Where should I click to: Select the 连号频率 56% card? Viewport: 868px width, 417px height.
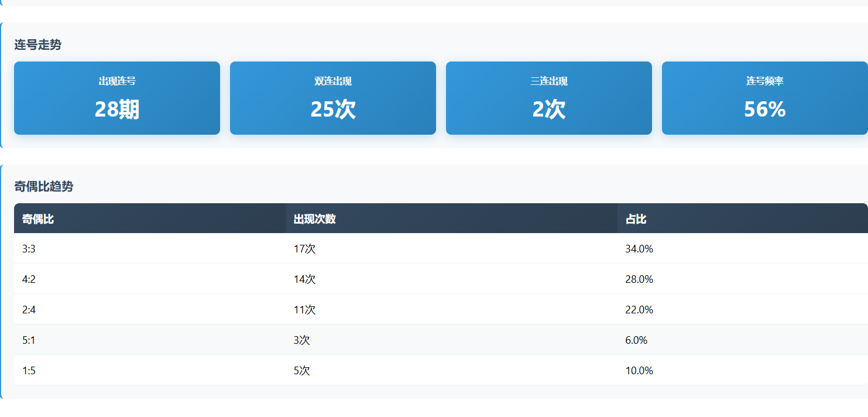[764, 98]
